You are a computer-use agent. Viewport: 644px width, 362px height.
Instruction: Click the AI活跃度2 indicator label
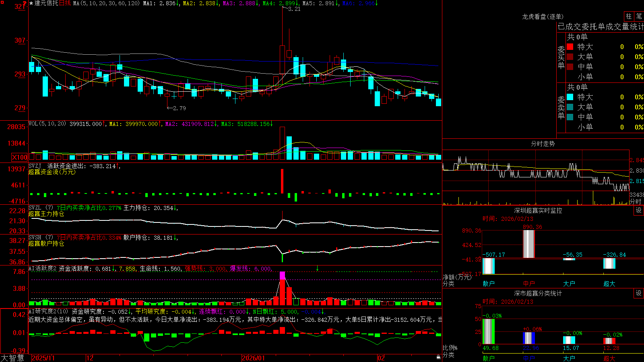click(x=43, y=268)
